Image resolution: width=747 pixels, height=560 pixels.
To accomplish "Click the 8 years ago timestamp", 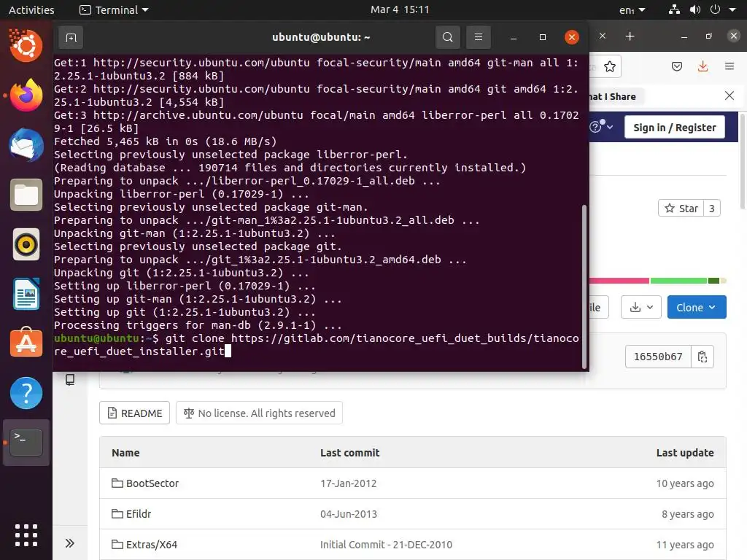I will click(x=687, y=514).
